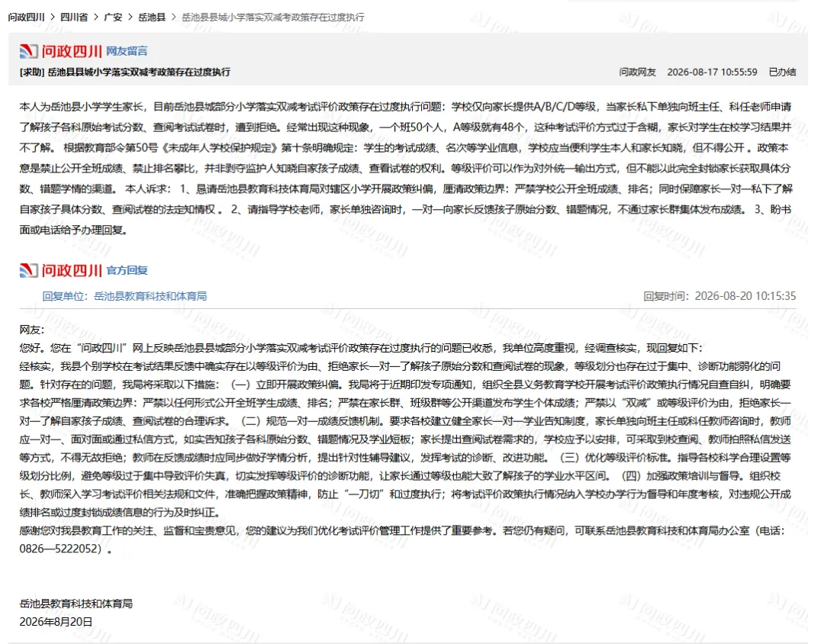Click the reply line beginning 您好。您在“问政四川”
Image resolution: width=824 pixels, height=644 pixels.
coord(360,348)
